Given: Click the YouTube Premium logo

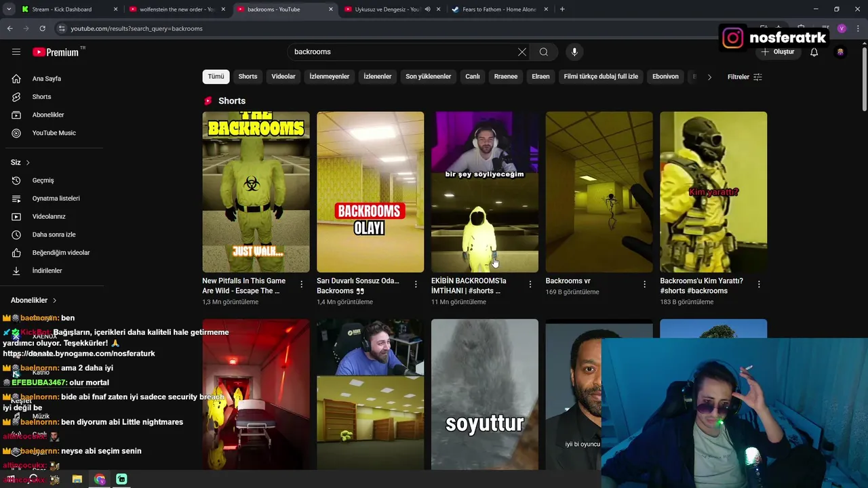Looking at the screenshot, I should pyautogui.click(x=56, y=52).
